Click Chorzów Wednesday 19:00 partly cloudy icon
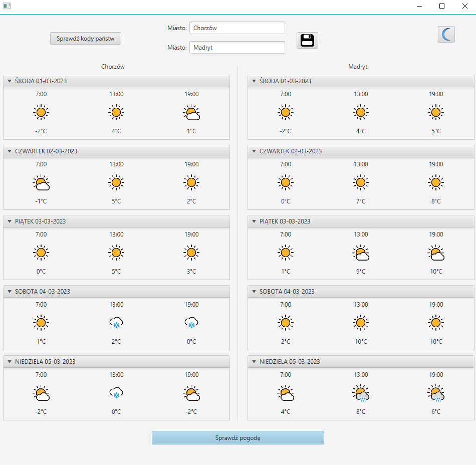Viewport: 476px width, 465px height. tap(191, 113)
